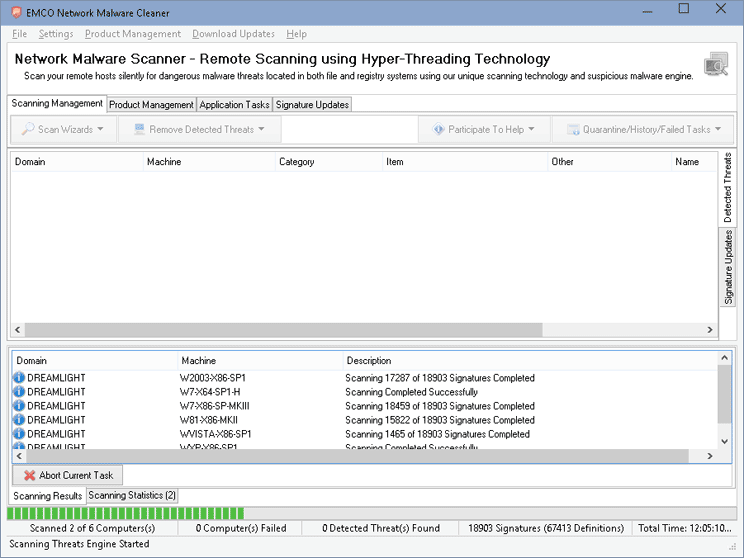Expand Quarantine/History/Failed Tasks dropdown arrow
Screen dimensions: 744x558
click(718, 129)
